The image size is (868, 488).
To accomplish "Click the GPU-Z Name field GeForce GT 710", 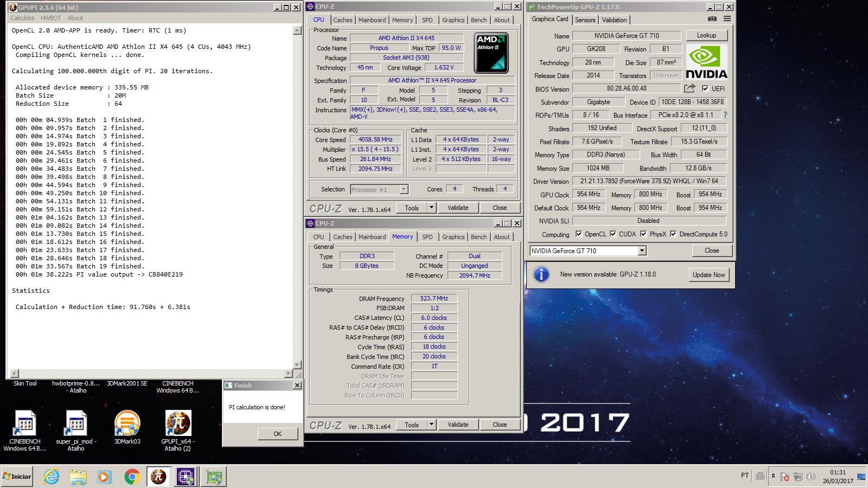I will coord(627,35).
